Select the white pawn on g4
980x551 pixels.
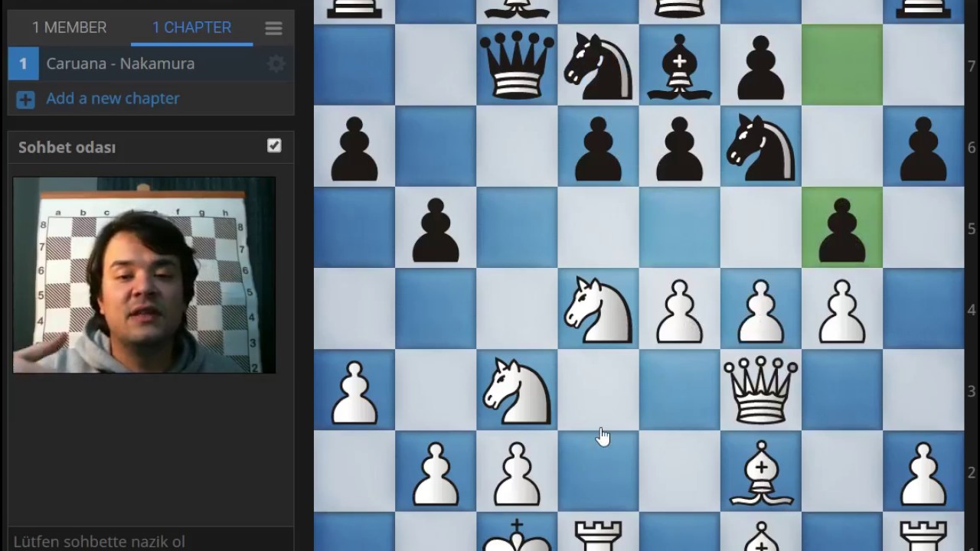tap(841, 310)
